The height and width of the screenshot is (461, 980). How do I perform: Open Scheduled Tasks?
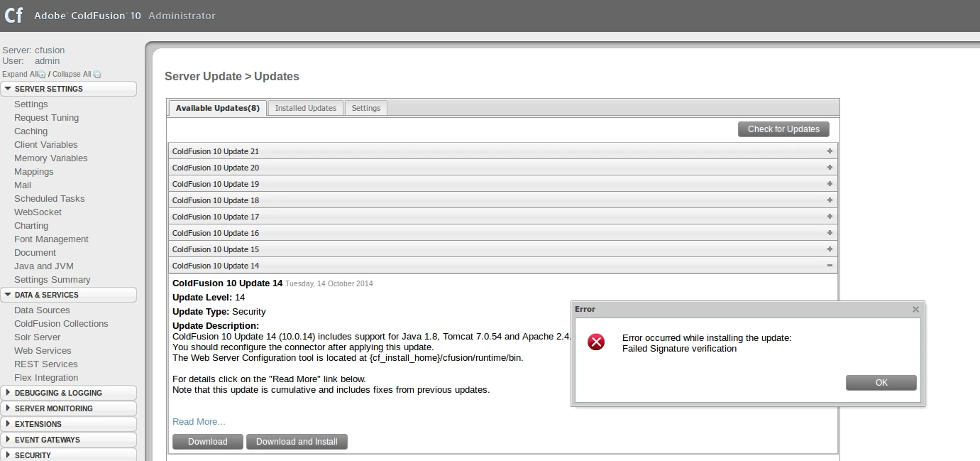coord(50,199)
